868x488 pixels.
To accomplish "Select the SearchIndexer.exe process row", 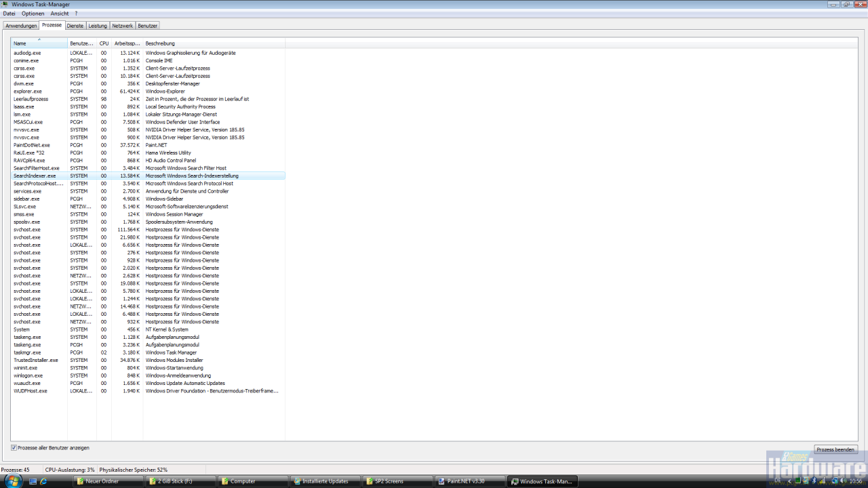I will [x=148, y=176].
